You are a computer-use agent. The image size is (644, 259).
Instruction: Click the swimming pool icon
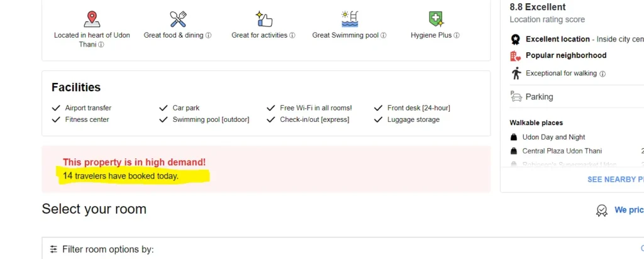[349, 18]
